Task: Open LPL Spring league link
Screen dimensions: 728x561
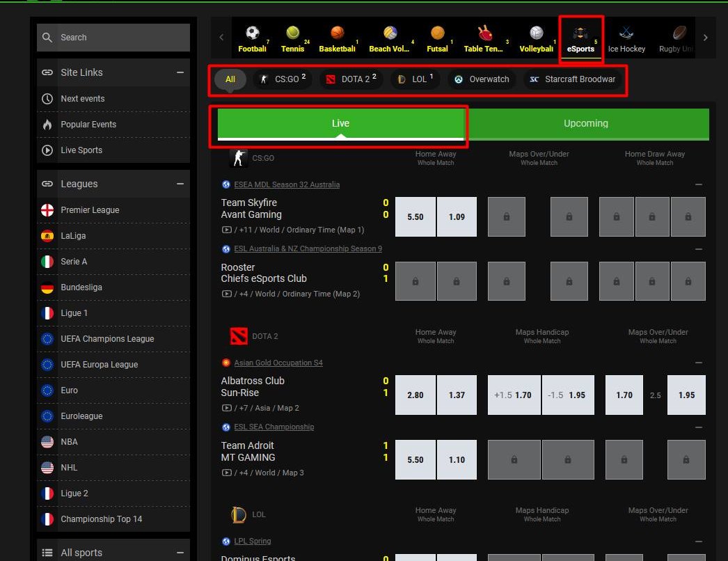Action: (253, 541)
